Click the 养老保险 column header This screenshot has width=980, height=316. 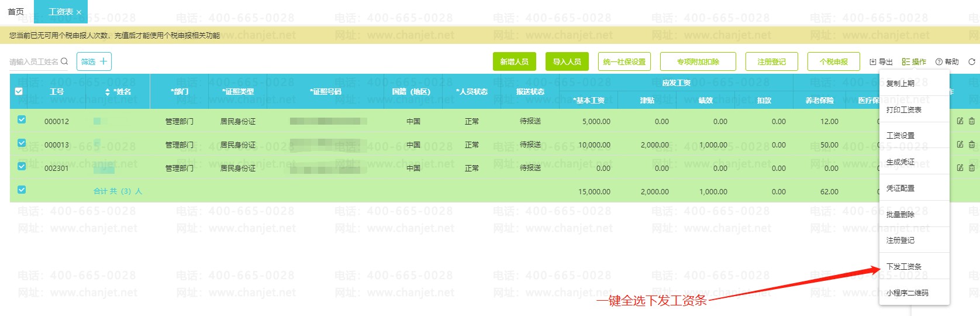[x=820, y=101]
